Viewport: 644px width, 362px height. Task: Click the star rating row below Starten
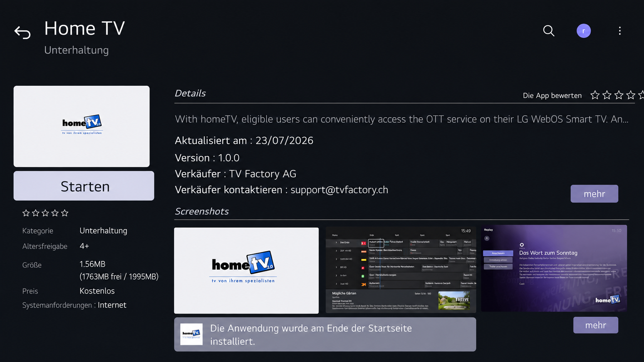[x=45, y=213]
